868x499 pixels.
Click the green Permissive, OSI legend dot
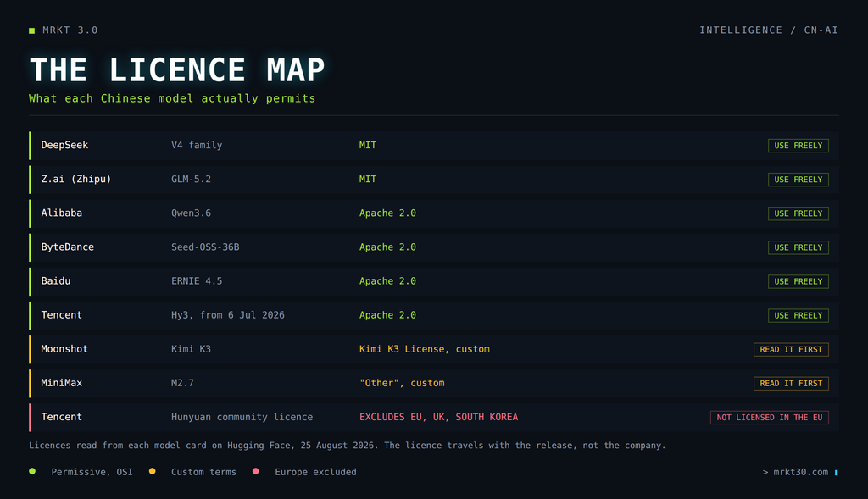pyautogui.click(x=32, y=471)
